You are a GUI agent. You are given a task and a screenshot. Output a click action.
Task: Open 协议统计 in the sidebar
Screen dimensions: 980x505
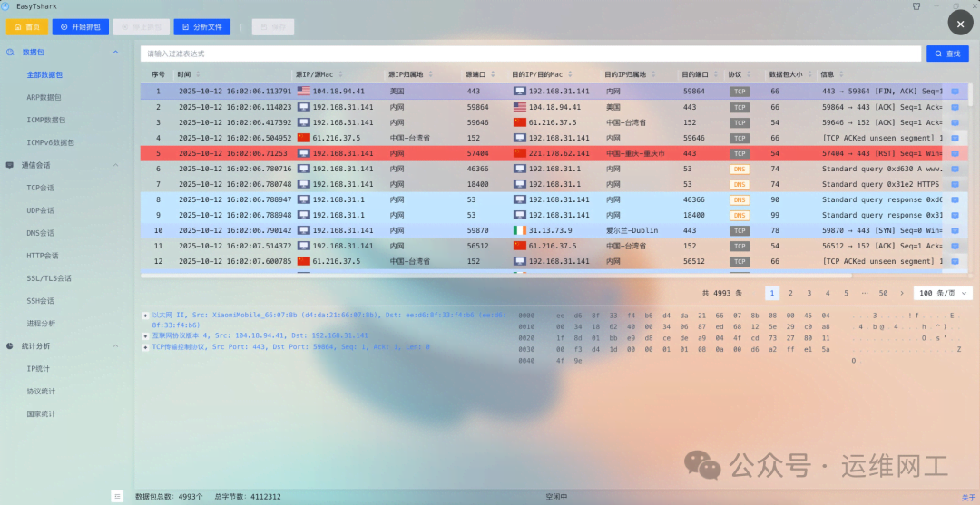41,391
